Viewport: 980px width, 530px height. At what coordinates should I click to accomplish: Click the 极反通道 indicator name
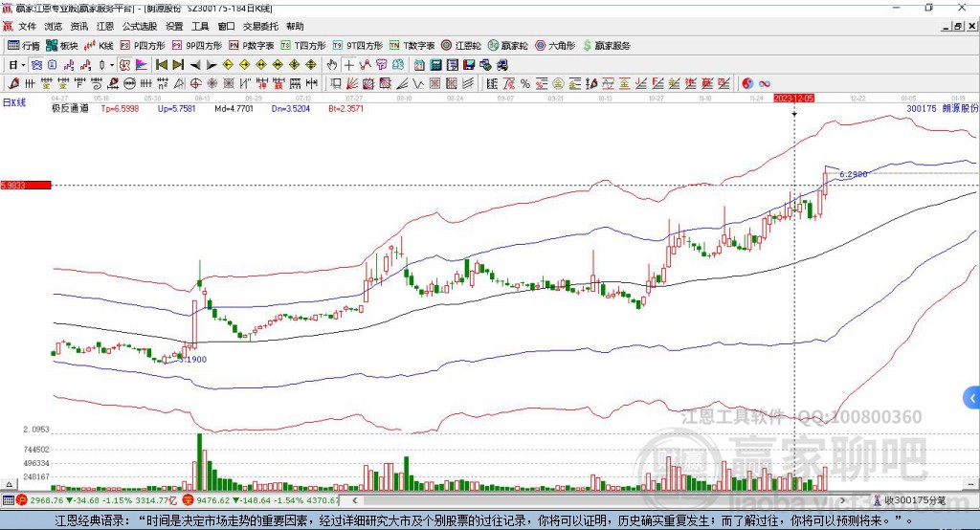pos(70,108)
